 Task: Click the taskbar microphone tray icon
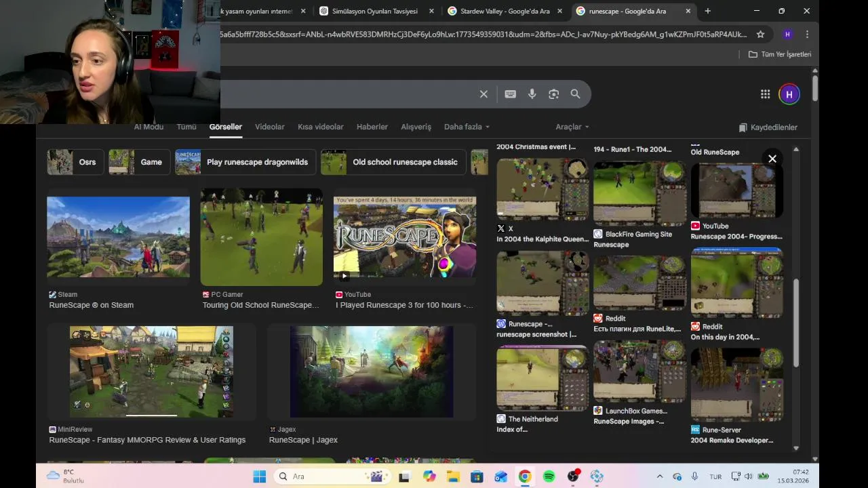pos(694,476)
